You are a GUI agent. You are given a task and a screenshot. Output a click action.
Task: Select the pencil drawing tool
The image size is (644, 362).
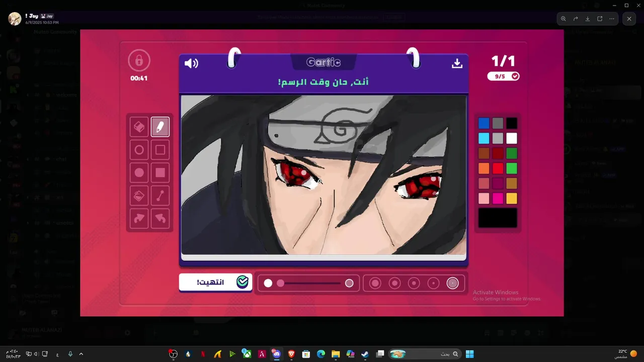click(x=160, y=127)
